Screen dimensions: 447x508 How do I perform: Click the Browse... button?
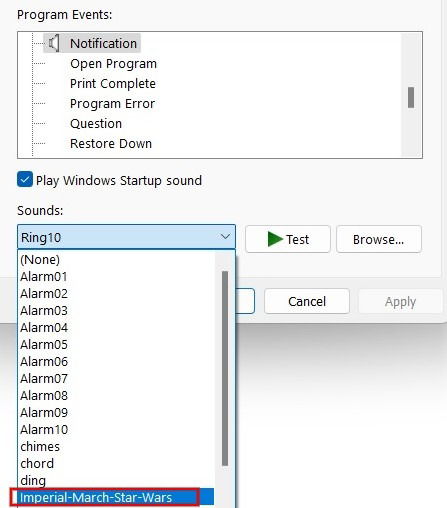[379, 239]
